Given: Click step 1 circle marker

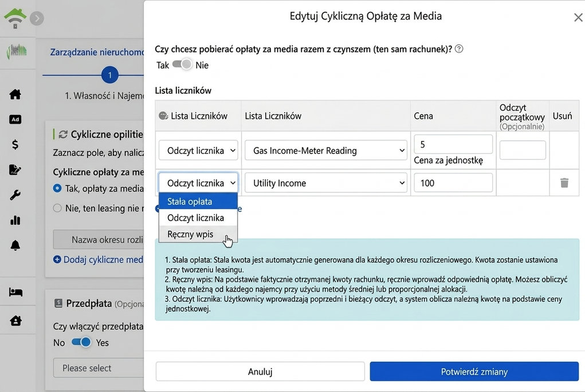Looking at the screenshot, I should pos(109,75).
